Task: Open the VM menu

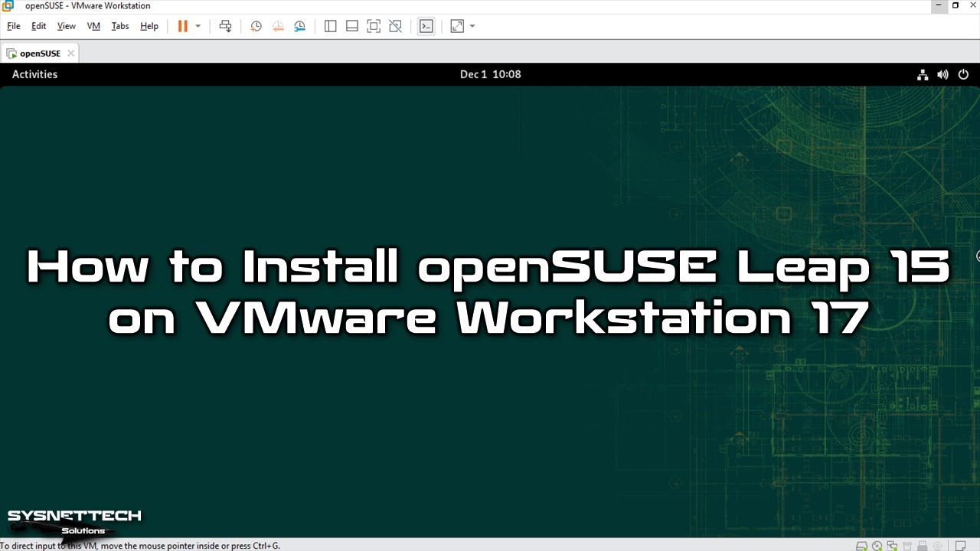Action: [93, 26]
